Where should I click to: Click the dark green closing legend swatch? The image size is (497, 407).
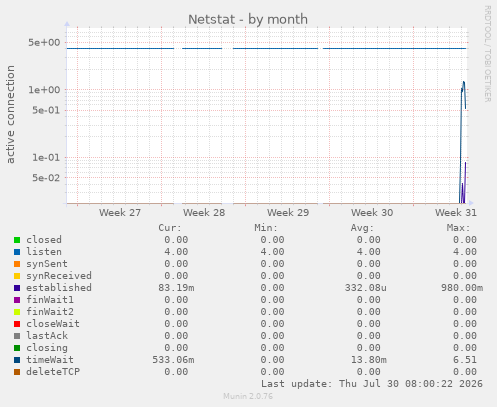coord(17,348)
